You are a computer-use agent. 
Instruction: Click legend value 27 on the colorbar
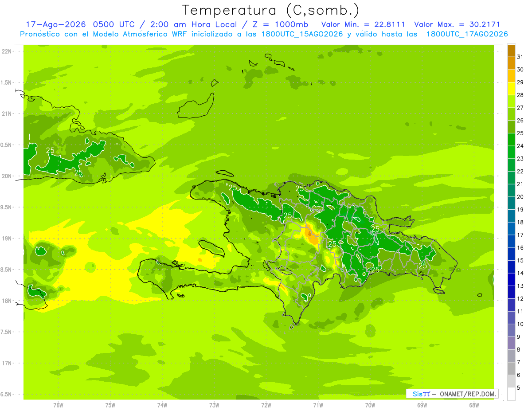click(520, 108)
